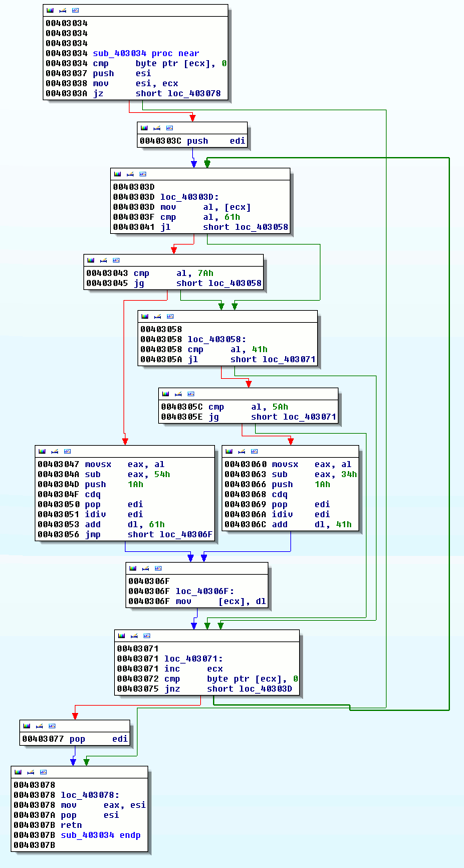Click the color icon on the 'sub eax, 54h' block
The height and width of the screenshot is (868, 464).
coord(42,451)
